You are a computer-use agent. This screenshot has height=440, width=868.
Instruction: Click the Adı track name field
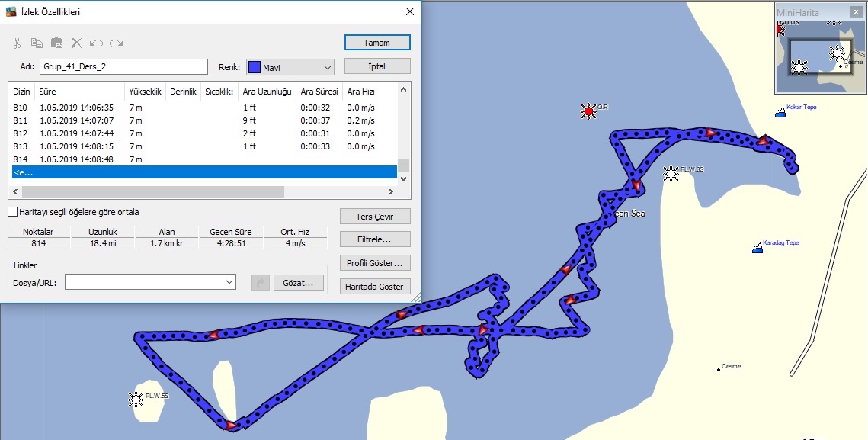(123, 66)
